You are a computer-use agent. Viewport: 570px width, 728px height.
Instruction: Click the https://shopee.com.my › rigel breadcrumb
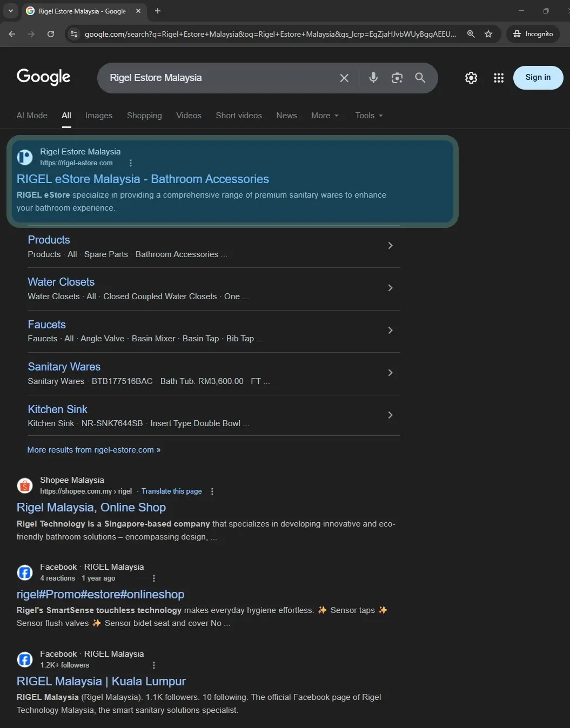point(86,491)
